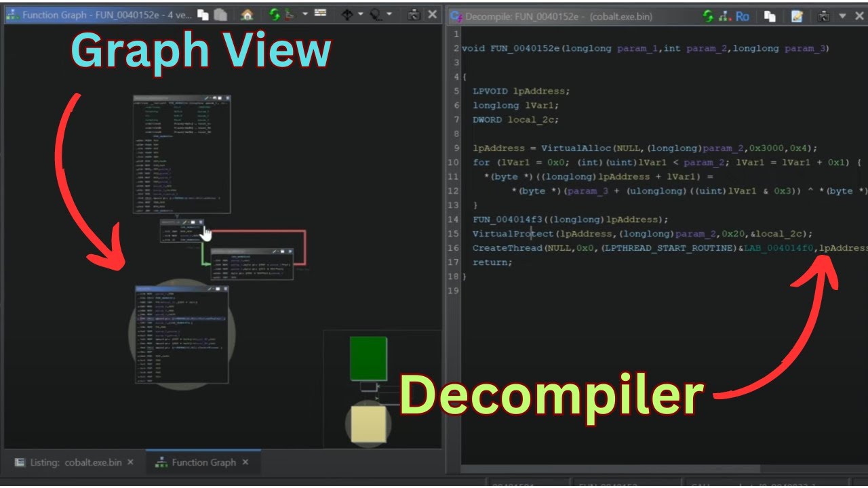Click 'LPVOID lpAddress;' declaration
Image resolution: width=868 pixels, height=488 pixels.
[x=521, y=91]
